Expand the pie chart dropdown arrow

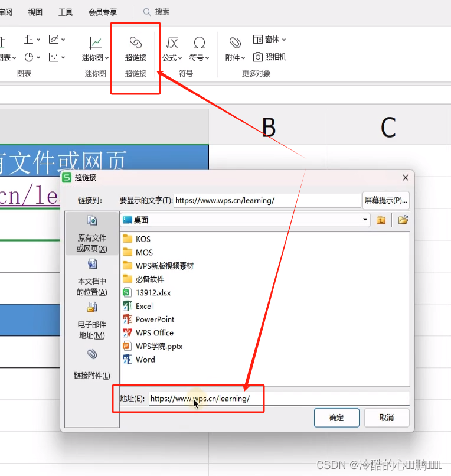pyautogui.click(x=38, y=57)
